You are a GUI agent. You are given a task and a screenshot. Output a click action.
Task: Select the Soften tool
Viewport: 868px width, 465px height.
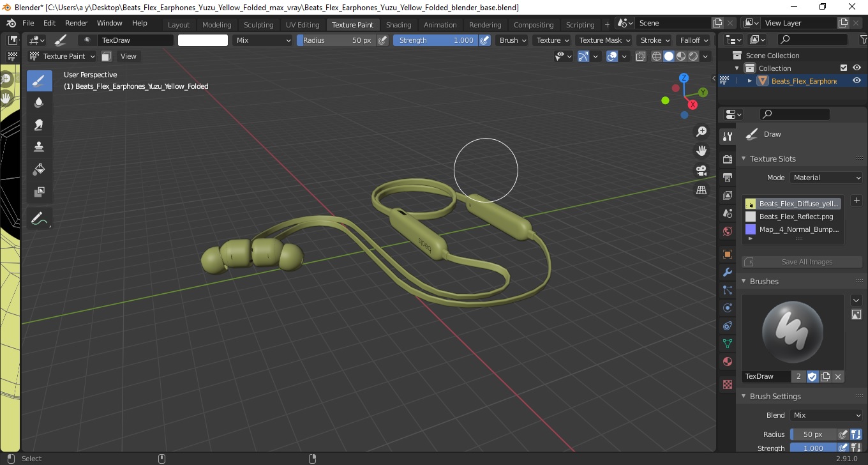tap(39, 102)
